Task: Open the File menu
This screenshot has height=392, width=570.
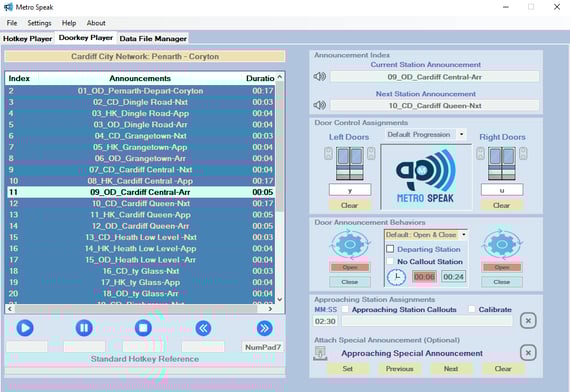Action: click(x=12, y=23)
